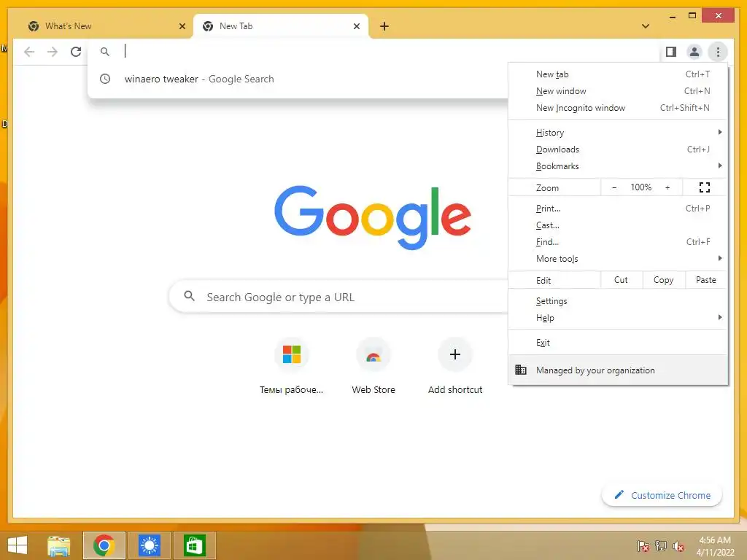Image resolution: width=747 pixels, height=560 pixels.
Task: Click the Add shortcut tile
Action: point(455,367)
